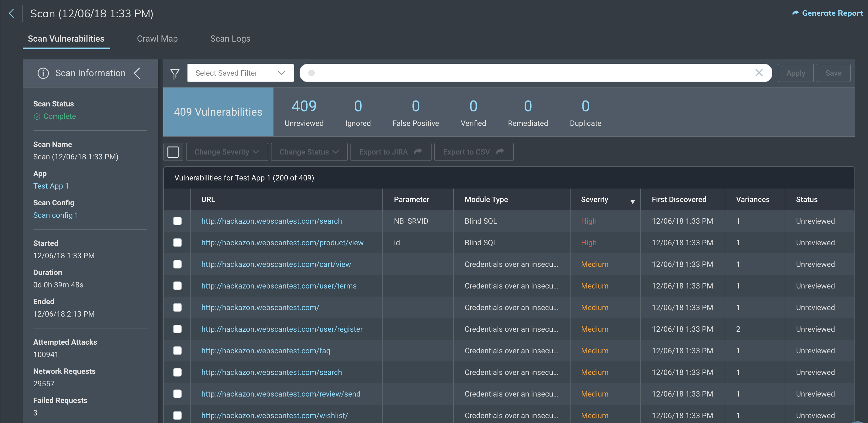Switch to the Scan Vulnerabilities tab
868x423 pixels.
click(x=66, y=39)
